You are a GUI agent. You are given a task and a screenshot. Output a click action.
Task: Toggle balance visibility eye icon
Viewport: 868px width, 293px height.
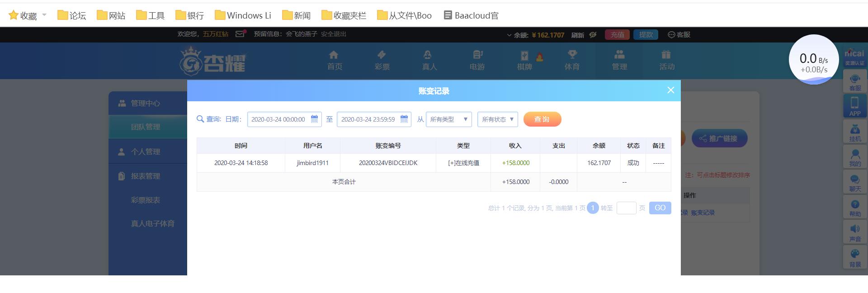click(x=593, y=35)
